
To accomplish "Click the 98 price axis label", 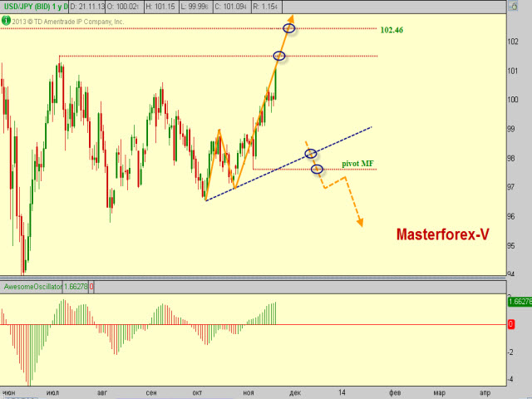I will [510, 158].
